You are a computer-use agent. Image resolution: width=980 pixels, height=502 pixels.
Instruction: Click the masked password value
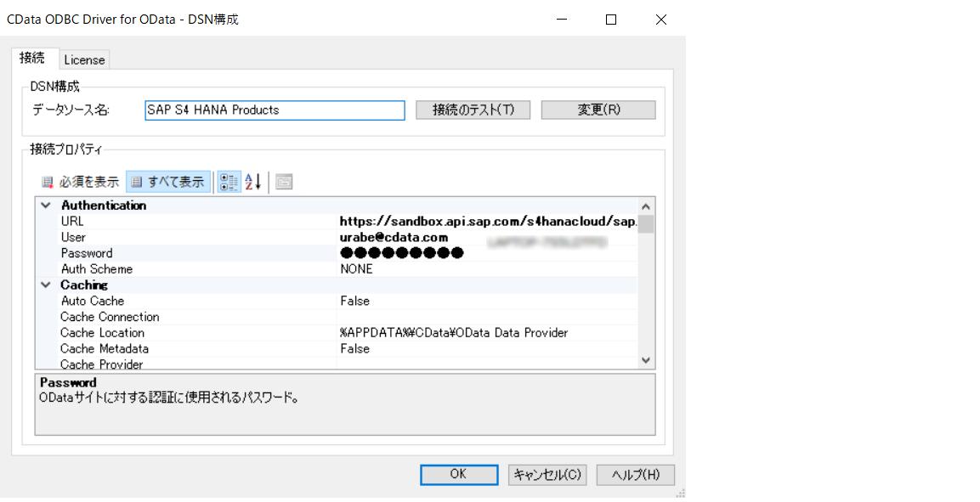coord(402,253)
